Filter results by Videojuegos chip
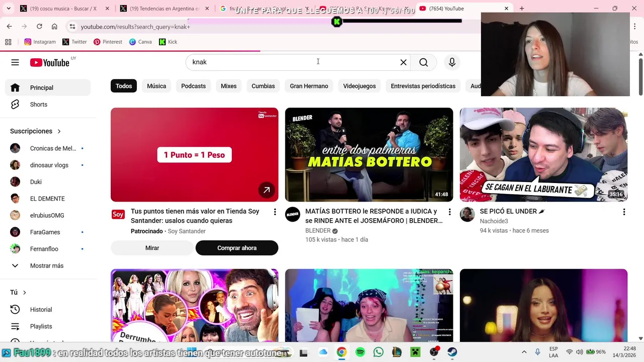This screenshot has height=362, width=644. (359, 86)
